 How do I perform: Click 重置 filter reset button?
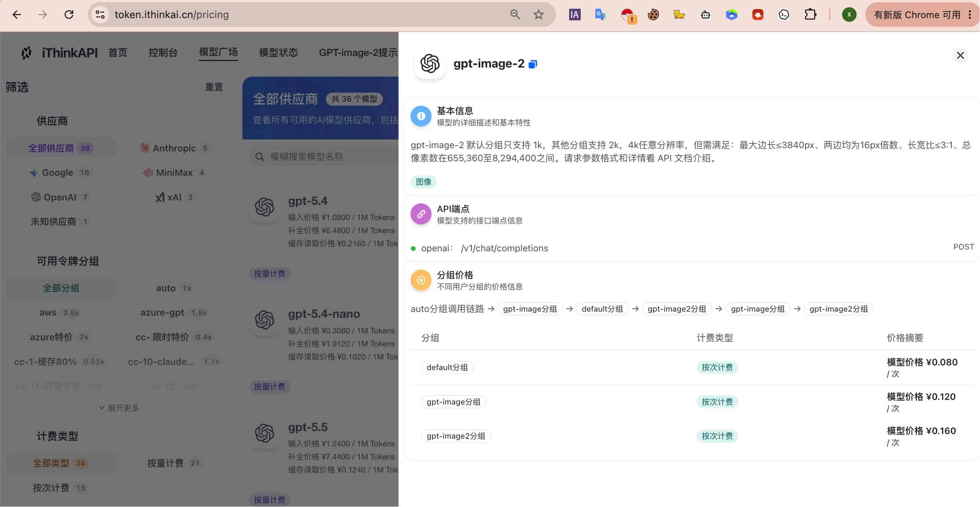pyautogui.click(x=214, y=87)
